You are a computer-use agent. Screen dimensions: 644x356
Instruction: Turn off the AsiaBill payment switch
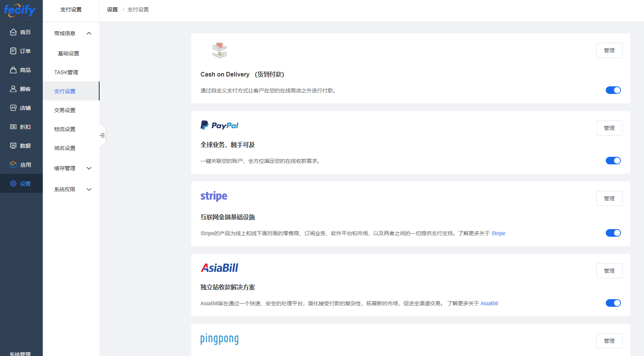[x=613, y=303]
